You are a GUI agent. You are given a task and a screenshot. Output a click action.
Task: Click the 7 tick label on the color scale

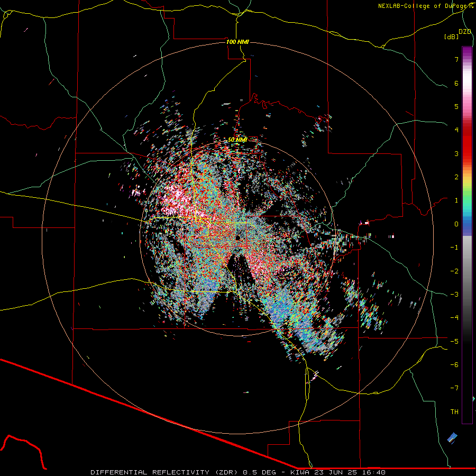(456, 59)
